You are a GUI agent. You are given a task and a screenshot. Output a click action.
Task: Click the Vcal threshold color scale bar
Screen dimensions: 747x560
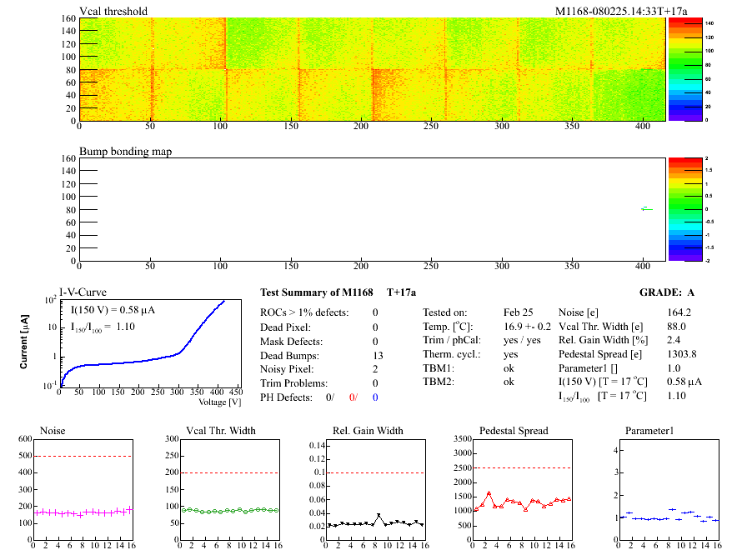684,68
